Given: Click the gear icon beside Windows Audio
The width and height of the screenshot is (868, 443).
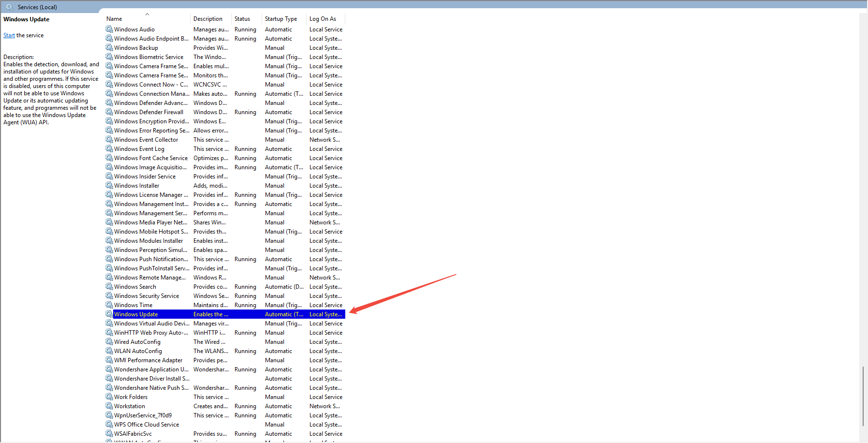Looking at the screenshot, I should (x=109, y=30).
